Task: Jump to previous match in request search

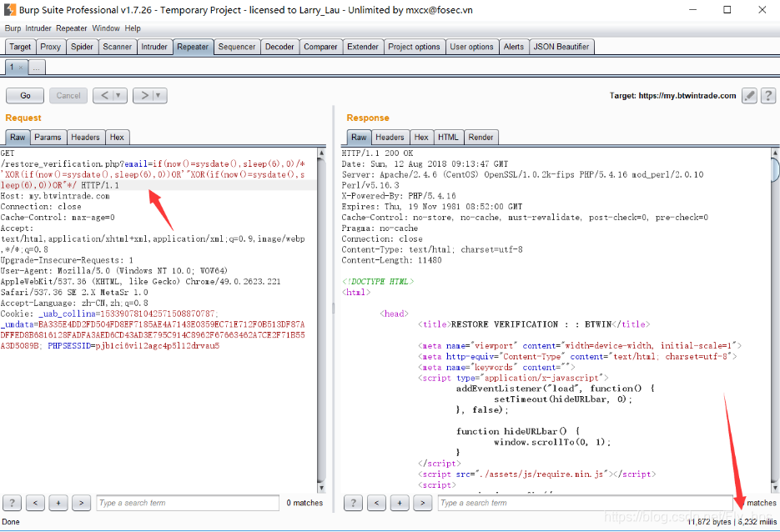Action: (35, 503)
